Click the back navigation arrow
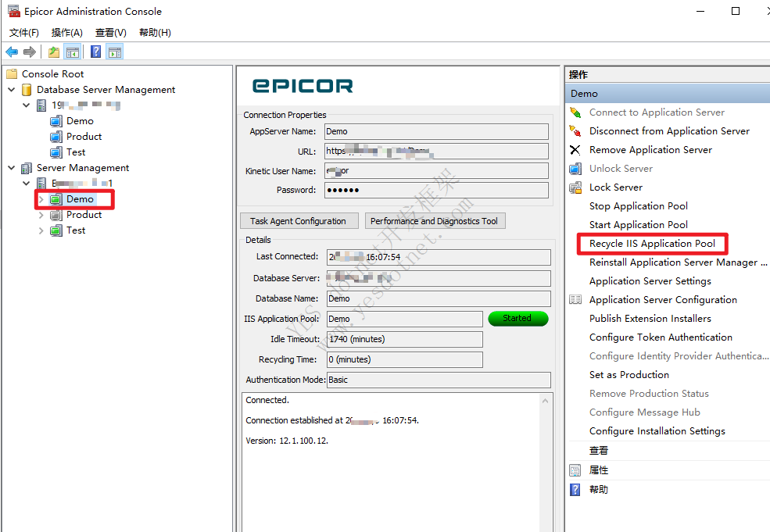This screenshot has width=770, height=532. 11,52
